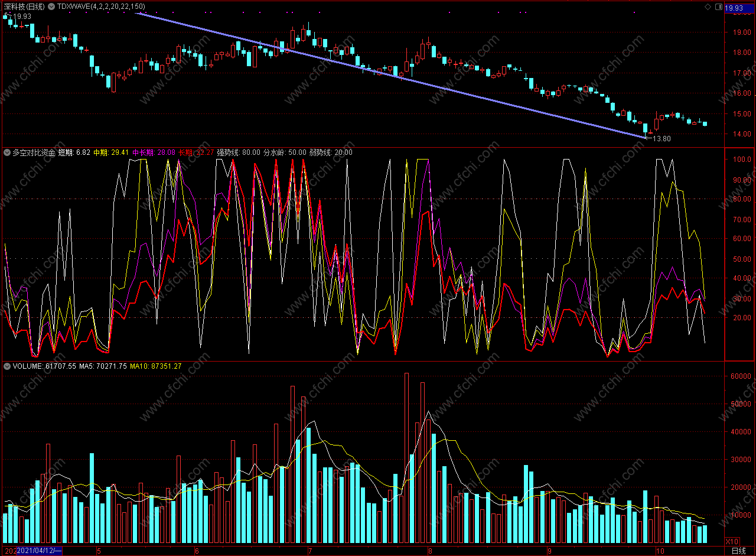Click the diamond marker icon at top right
756x556 pixels.
pyautogui.click(x=708, y=6)
